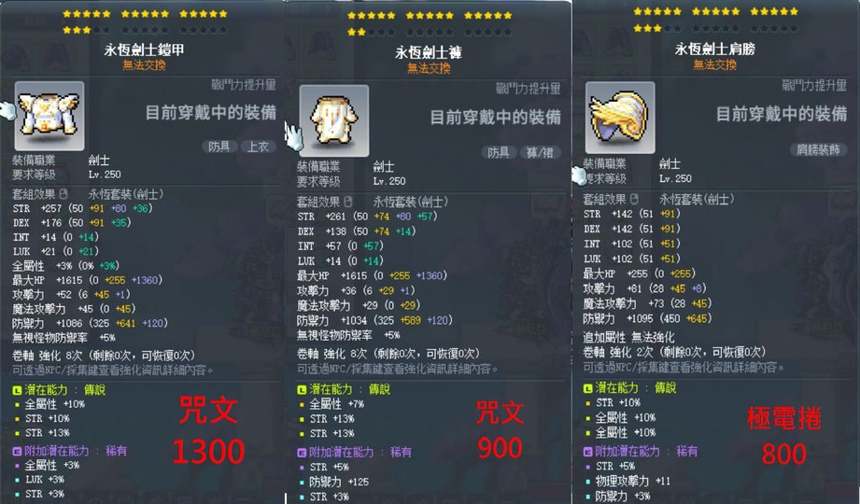Click the star force row on armor

click(145, 21)
